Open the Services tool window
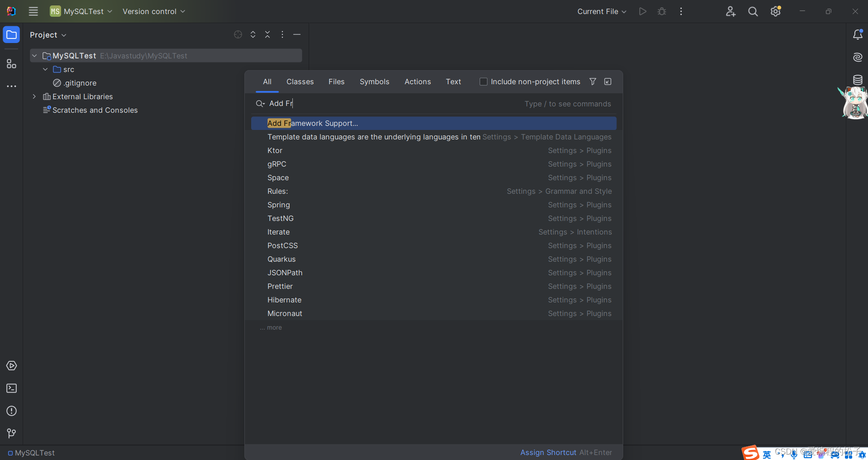The width and height of the screenshot is (868, 460). 11,366
